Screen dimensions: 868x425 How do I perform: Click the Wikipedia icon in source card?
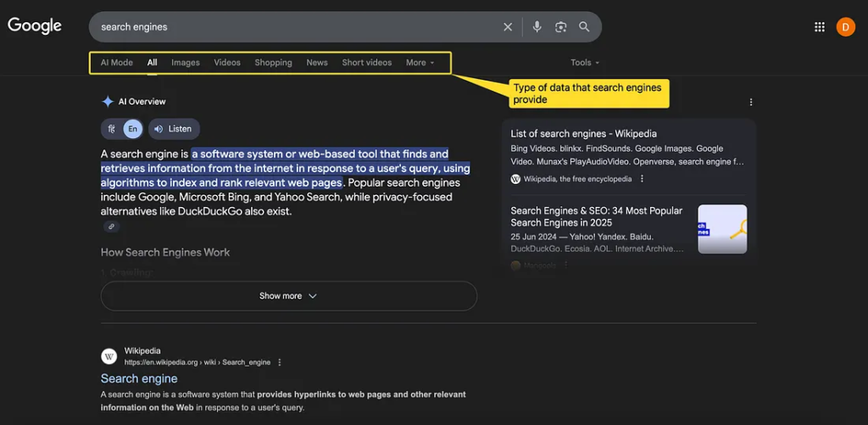tap(515, 179)
